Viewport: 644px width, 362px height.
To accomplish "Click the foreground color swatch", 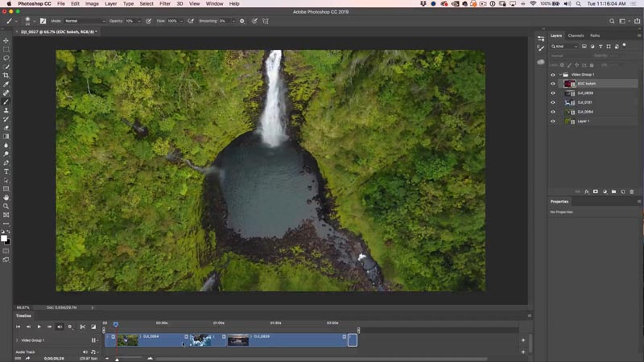I will coord(4,238).
